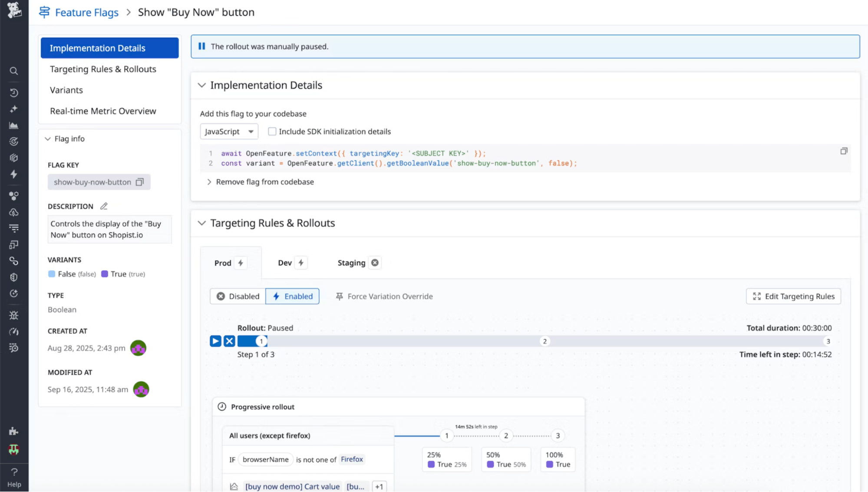This screenshot has width=868, height=492.
Task: Click the copy icon beside show-buy-now-button
Action: [x=140, y=182]
